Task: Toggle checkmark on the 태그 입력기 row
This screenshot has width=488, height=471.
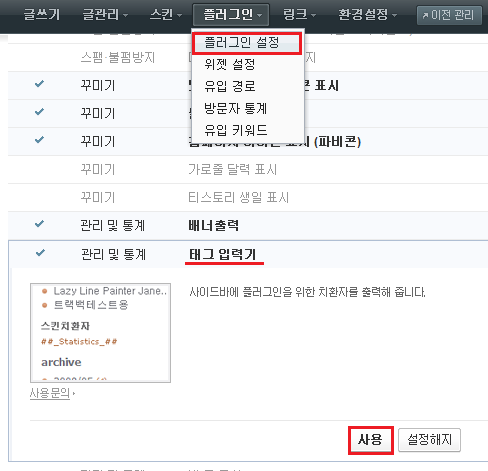Action: [x=40, y=253]
